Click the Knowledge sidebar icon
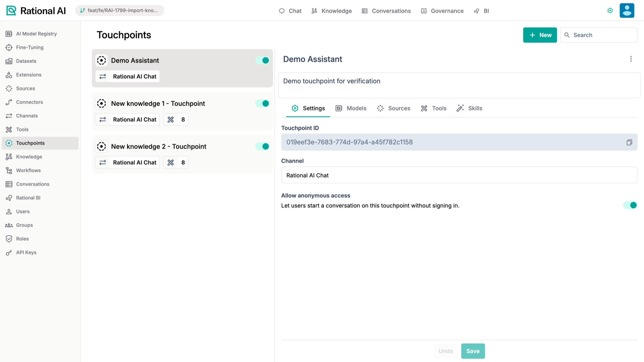The width and height of the screenshot is (644, 362). (9, 157)
